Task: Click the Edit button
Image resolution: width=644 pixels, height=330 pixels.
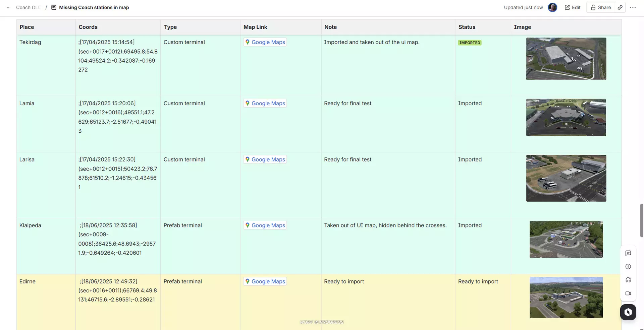Action: click(573, 7)
